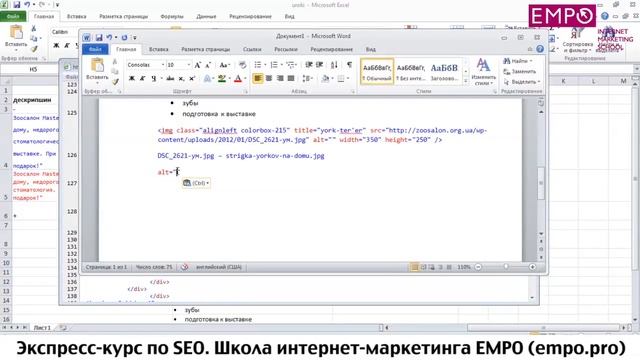Screen dimensions: 640x360
Task: Zoom out with minus button in Word
Action: [x=478, y=267]
